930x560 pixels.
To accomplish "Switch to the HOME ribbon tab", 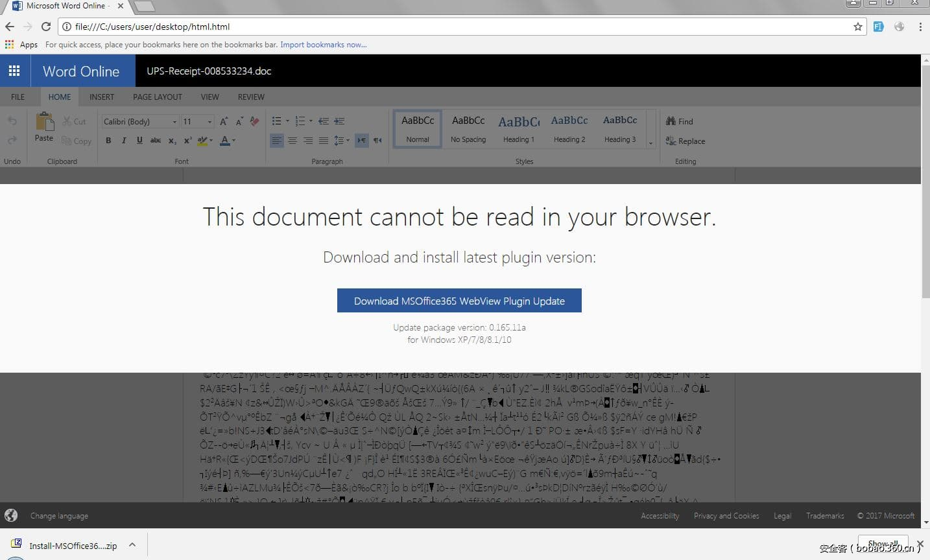I will [60, 97].
